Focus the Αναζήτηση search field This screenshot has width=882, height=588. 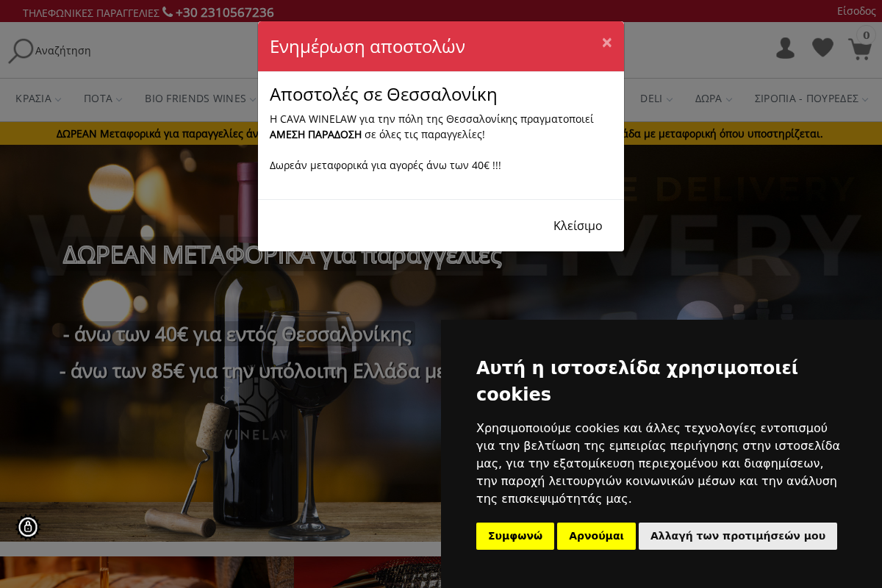click(63, 51)
